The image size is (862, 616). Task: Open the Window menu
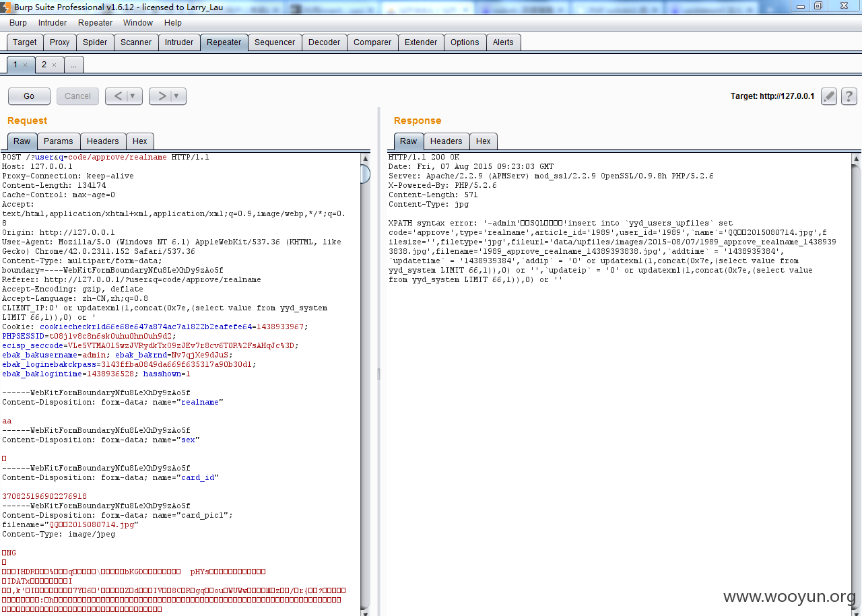[x=138, y=23]
